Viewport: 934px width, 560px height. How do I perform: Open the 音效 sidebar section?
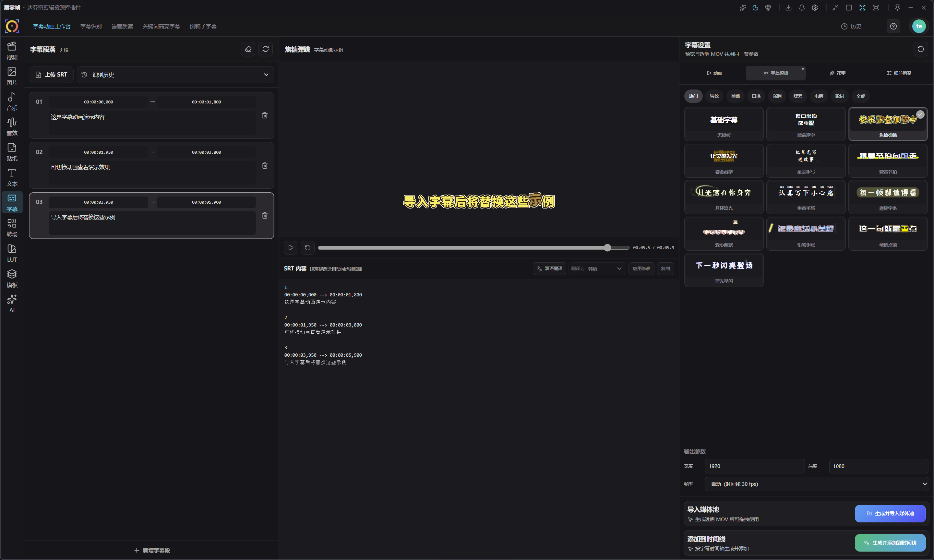click(12, 127)
